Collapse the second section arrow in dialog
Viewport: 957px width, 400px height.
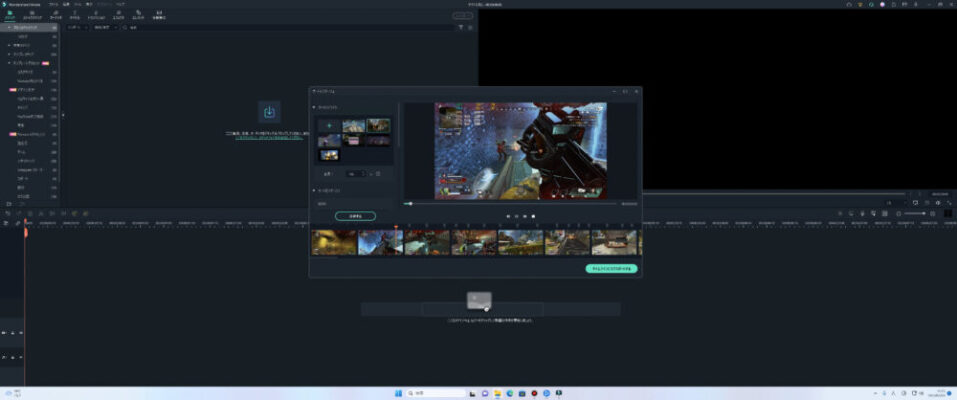pyautogui.click(x=314, y=191)
